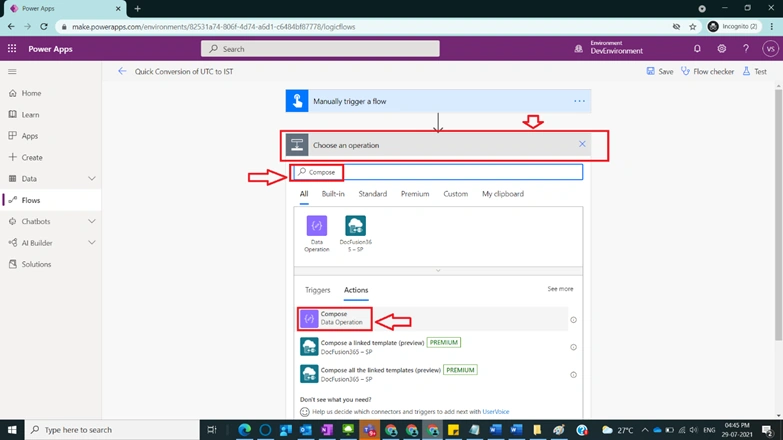
Task: Show info for Compose action
Action: (573, 320)
